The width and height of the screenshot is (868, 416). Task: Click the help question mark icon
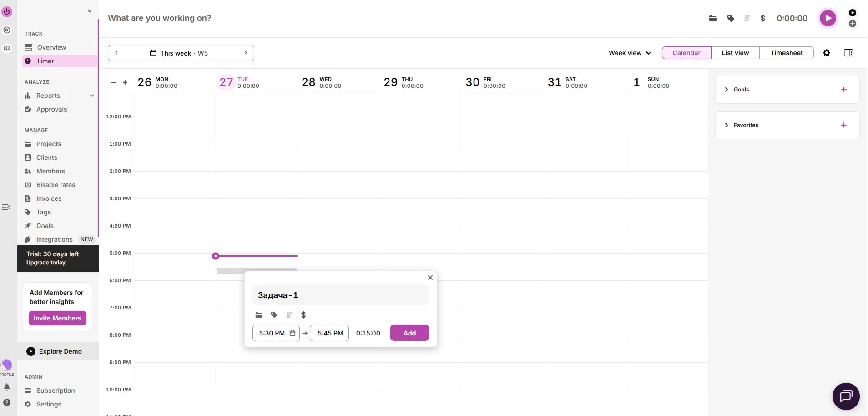click(7, 402)
